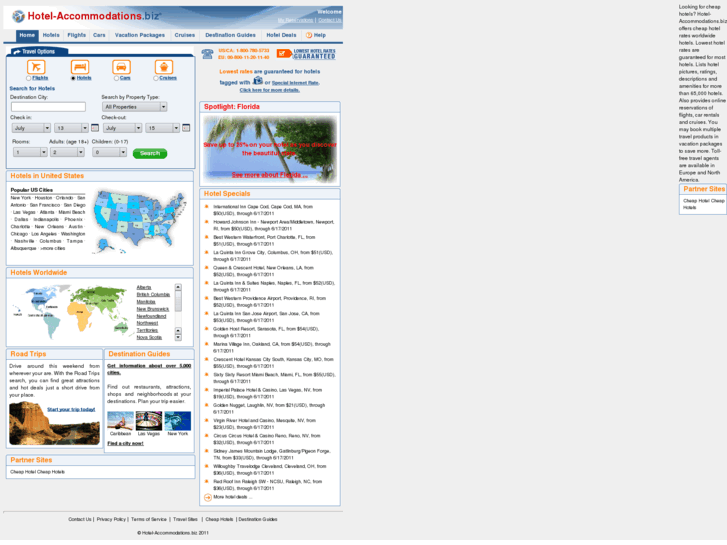Image resolution: width=727 pixels, height=545 pixels.
Task: Click the regions list scrollbar thumb
Action: coord(178,301)
